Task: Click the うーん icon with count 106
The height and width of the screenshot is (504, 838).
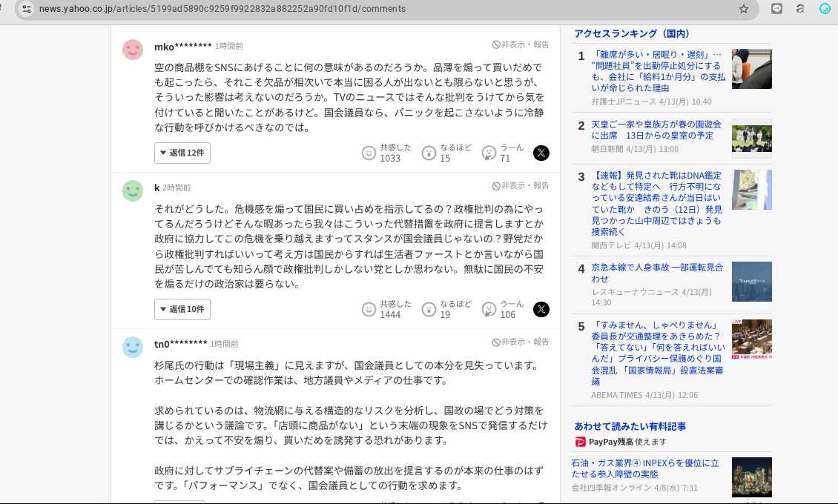Action: click(x=489, y=310)
